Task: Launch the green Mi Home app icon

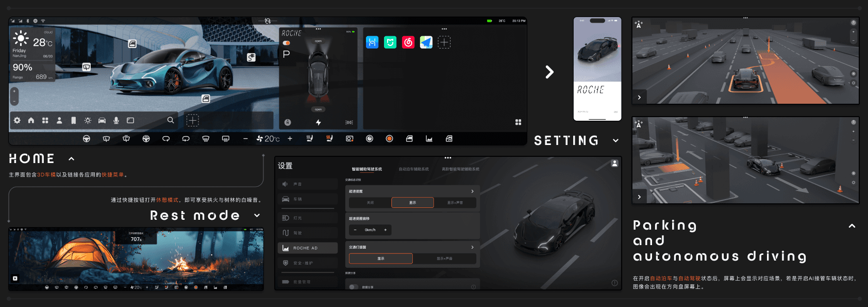Action: [x=390, y=42]
